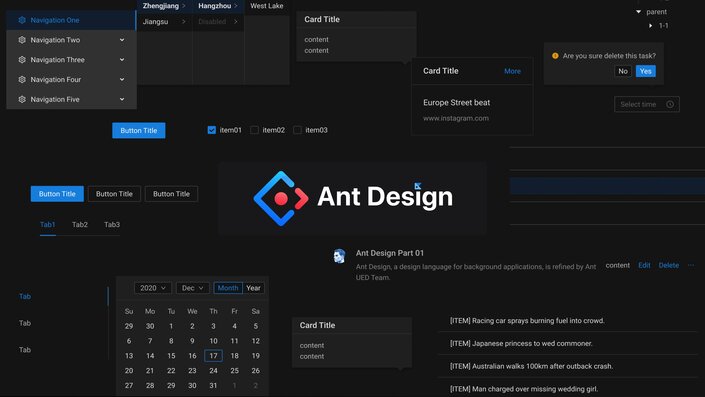Click the Ant Design Part 01 title
705x397 pixels.
pos(389,253)
